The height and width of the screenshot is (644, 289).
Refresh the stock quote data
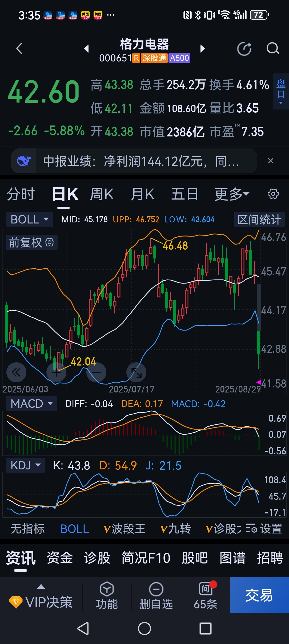[244, 49]
